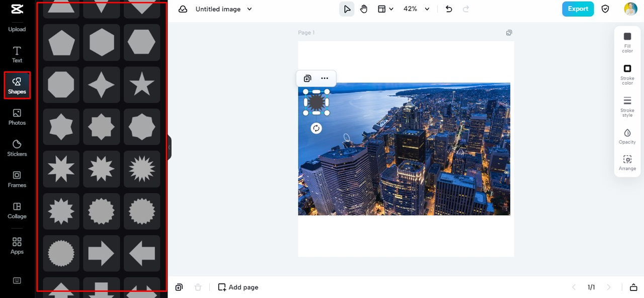This screenshot has height=298, width=644.
Task: Open the Opacity control
Action: coord(627,136)
